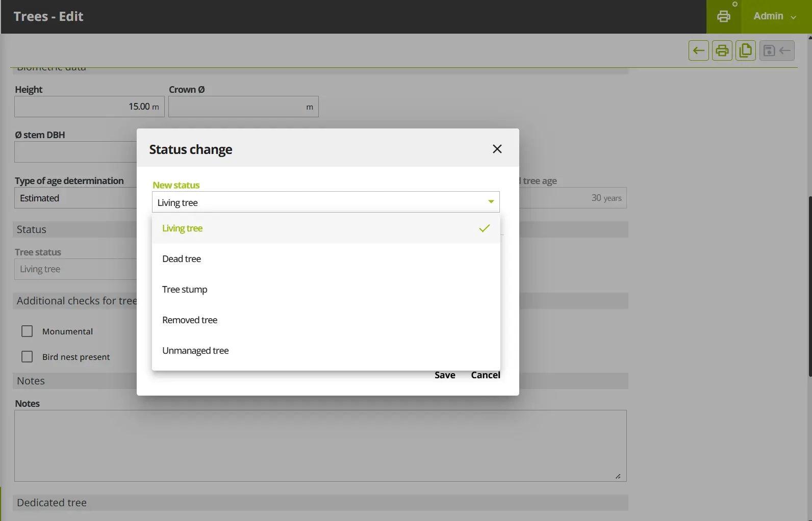Toggle the Monumental checkbox

[x=27, y=331]
